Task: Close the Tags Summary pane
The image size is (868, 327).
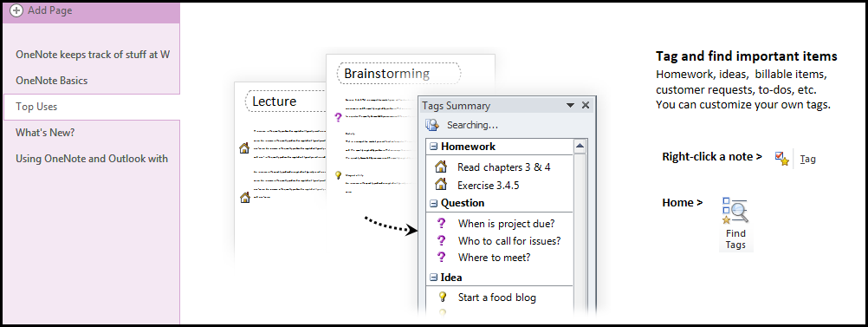Action: point(586,105)
